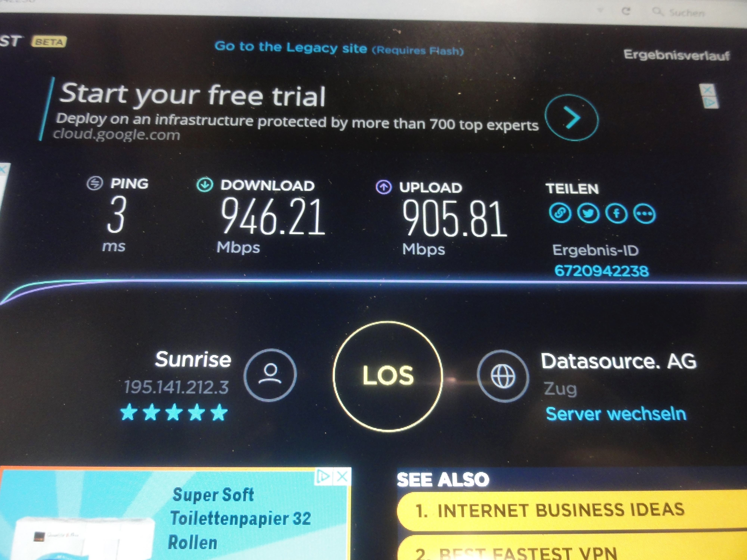Click the browser reload icon
The image size is (747, 560).
point(626,11)
